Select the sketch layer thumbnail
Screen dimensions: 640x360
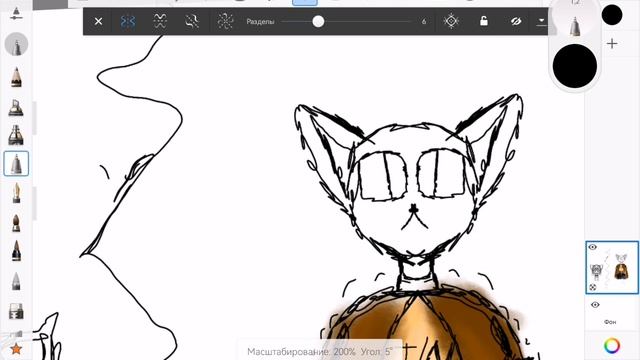coord(612,267)
